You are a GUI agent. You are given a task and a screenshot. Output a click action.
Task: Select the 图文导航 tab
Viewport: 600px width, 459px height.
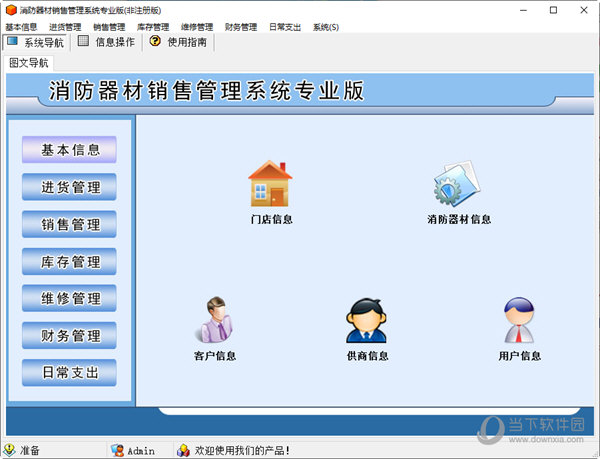(x=29, y=63)
